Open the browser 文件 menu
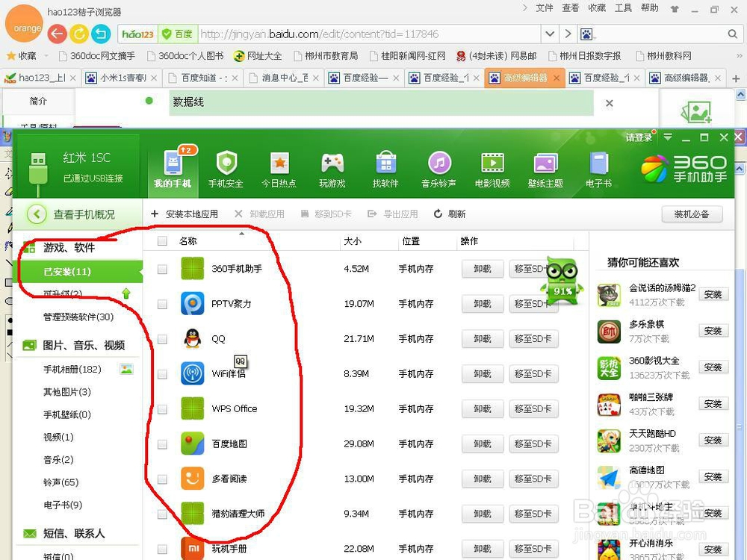This screenshot has height=560, width=747. [x=545, y=7]
